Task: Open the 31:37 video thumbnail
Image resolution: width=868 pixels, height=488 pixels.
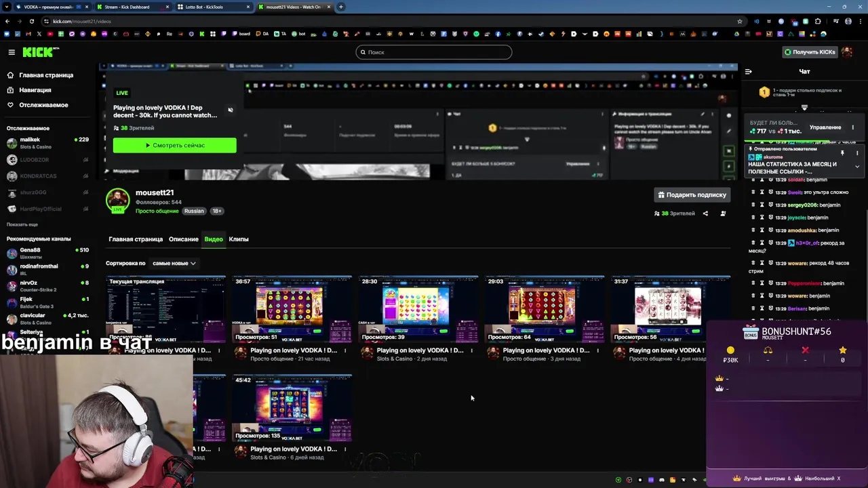Action: point(671,309)
